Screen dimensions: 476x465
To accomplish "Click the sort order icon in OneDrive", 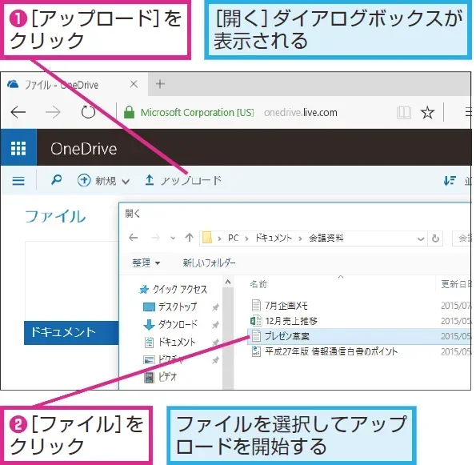I will (x=450, y=181).
